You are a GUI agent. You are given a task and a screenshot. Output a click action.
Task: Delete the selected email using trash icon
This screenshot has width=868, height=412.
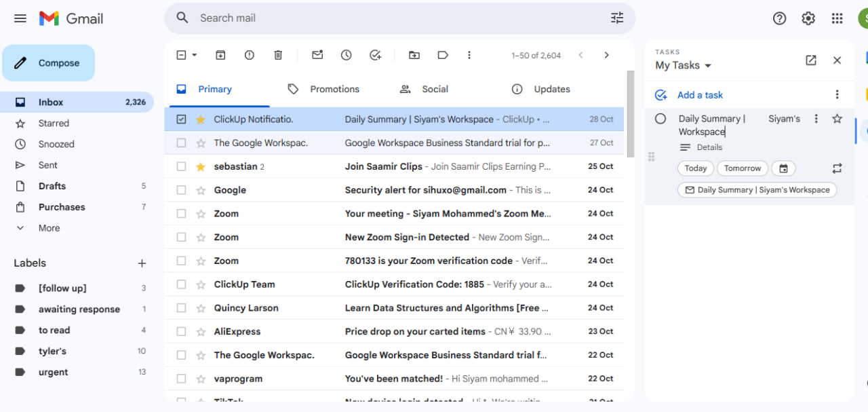[278, 55]
